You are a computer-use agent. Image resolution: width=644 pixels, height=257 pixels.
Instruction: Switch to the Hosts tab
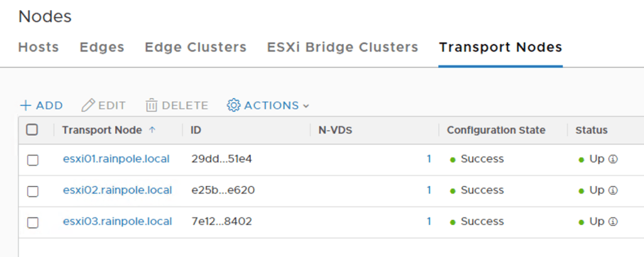[x=38, y=47]
